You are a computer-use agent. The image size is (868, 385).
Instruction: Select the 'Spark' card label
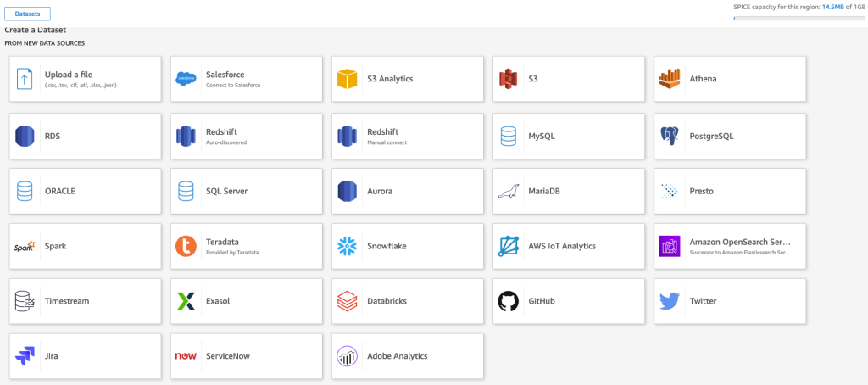[x=55, y=246]
